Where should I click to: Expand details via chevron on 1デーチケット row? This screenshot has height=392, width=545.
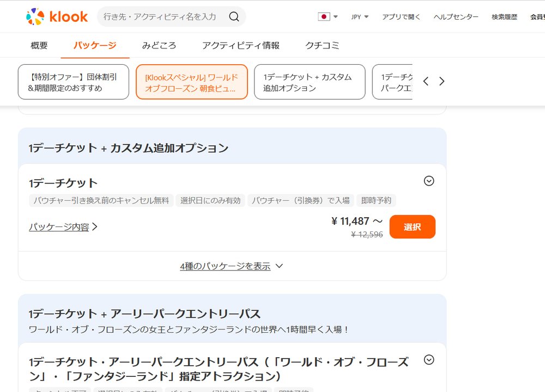click(x=429, y=181)
